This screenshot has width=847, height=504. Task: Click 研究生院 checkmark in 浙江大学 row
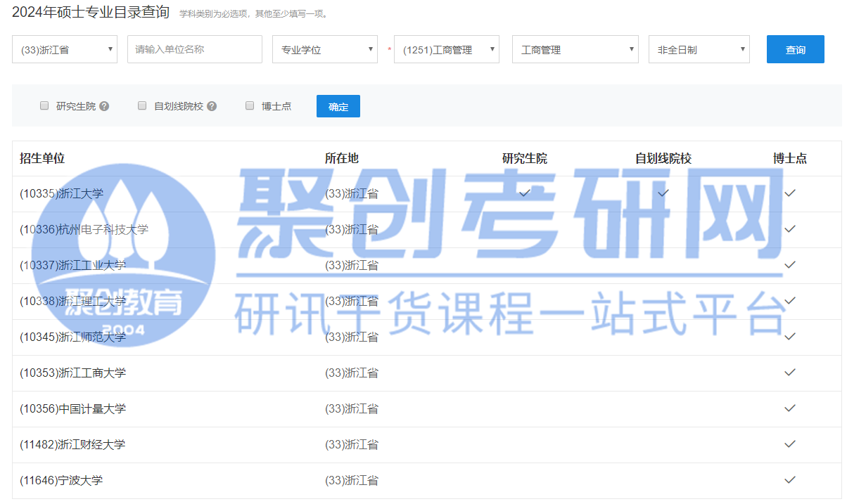click(x=525, y=193)
